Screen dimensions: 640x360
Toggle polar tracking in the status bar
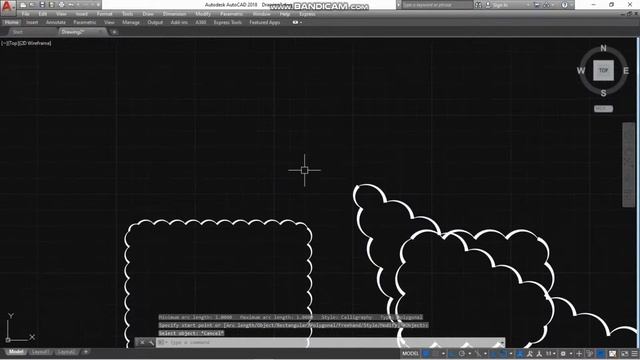click(462, 353)
